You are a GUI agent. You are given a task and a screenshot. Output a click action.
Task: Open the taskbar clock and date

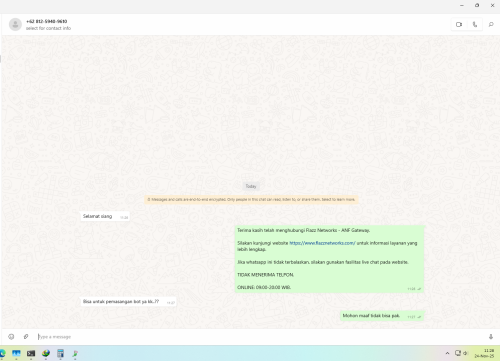click(x=484, y=353)
